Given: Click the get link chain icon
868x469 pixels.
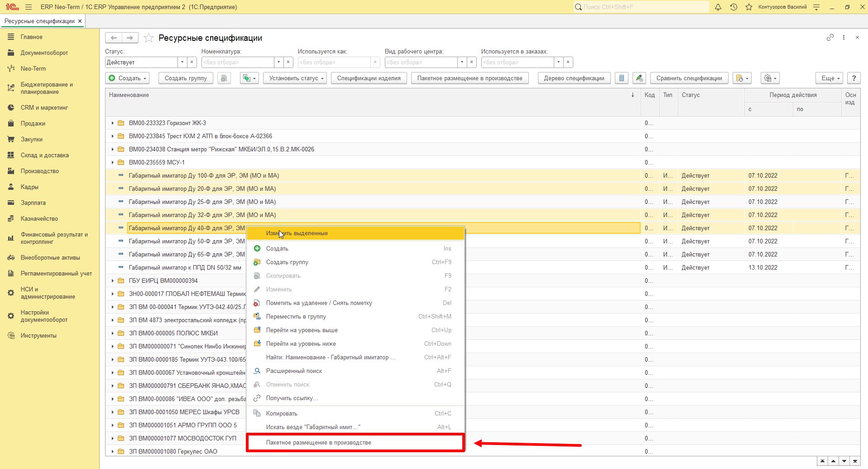Looking at the screenshot, I should [x=830, y=38].
